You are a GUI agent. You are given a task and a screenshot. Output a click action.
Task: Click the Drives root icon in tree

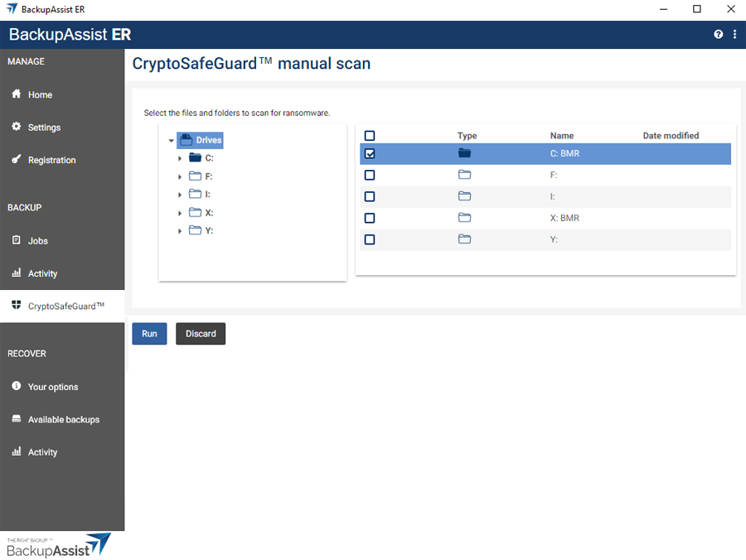(x=186, y=140)
